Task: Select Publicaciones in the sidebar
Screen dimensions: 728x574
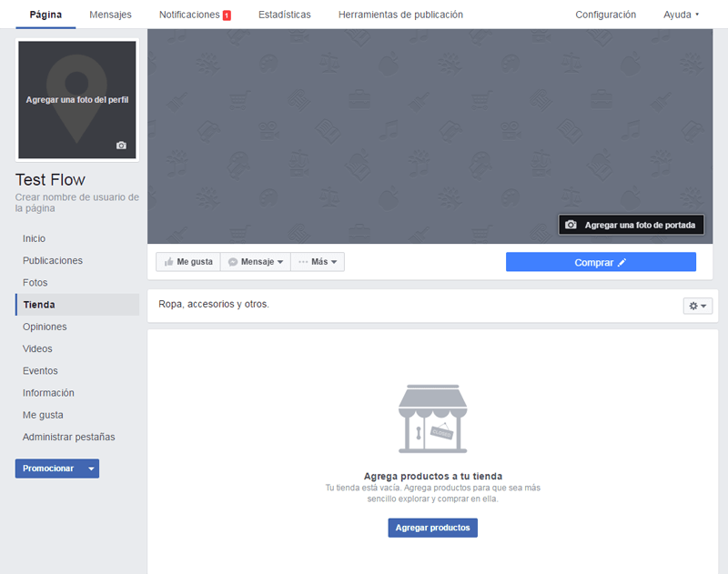Action: pyautogui.click(x=53, y=261)
